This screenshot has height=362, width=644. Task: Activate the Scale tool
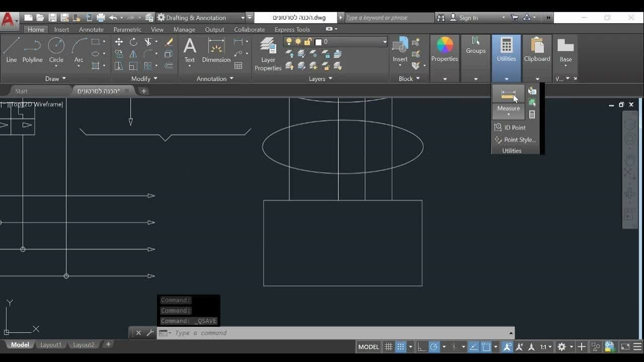(x=133, y=66)
